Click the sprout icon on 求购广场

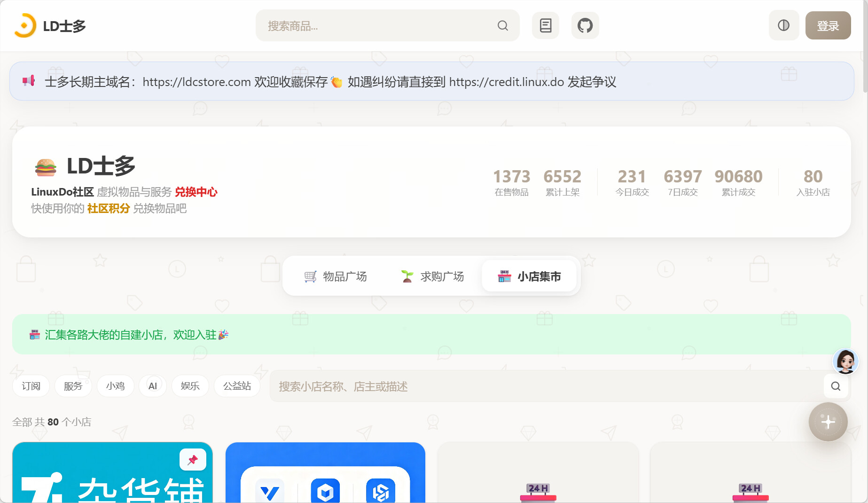click(407, 276)
